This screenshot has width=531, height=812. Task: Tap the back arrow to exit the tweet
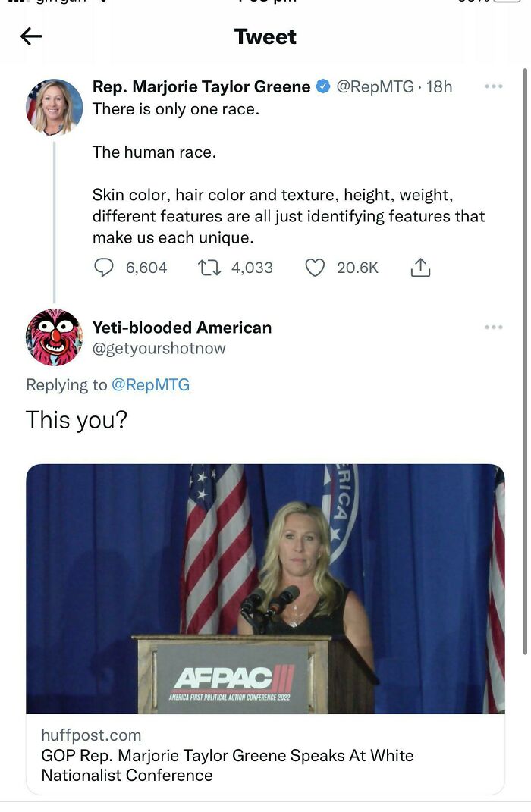32,36
